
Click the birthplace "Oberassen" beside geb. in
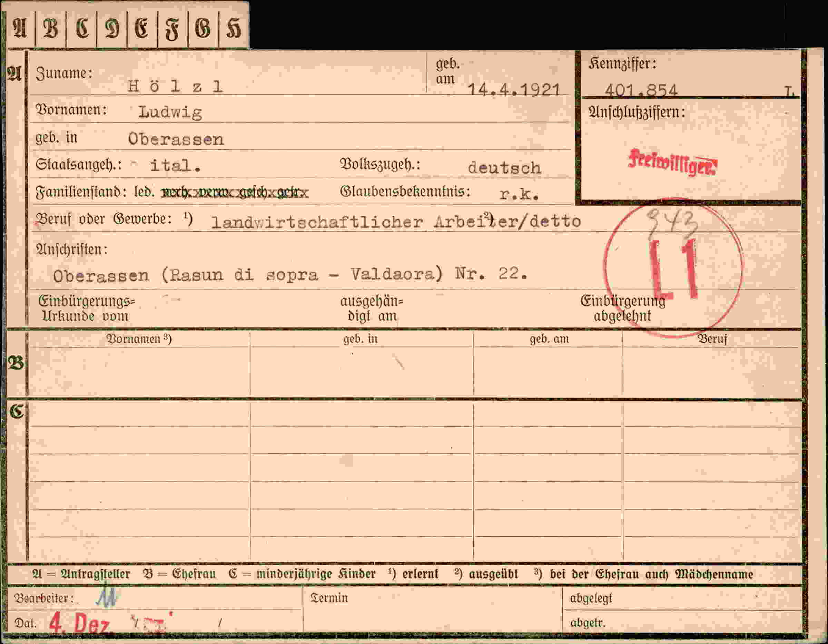point(176,139)
